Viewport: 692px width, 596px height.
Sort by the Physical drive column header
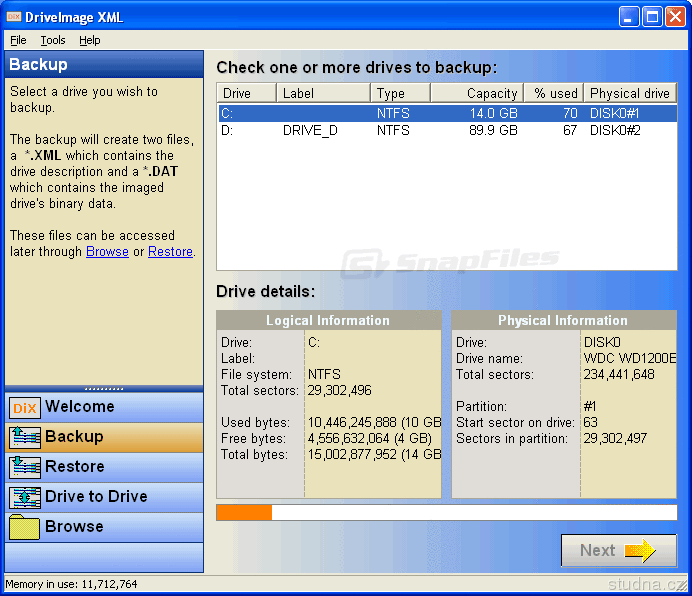630,93
